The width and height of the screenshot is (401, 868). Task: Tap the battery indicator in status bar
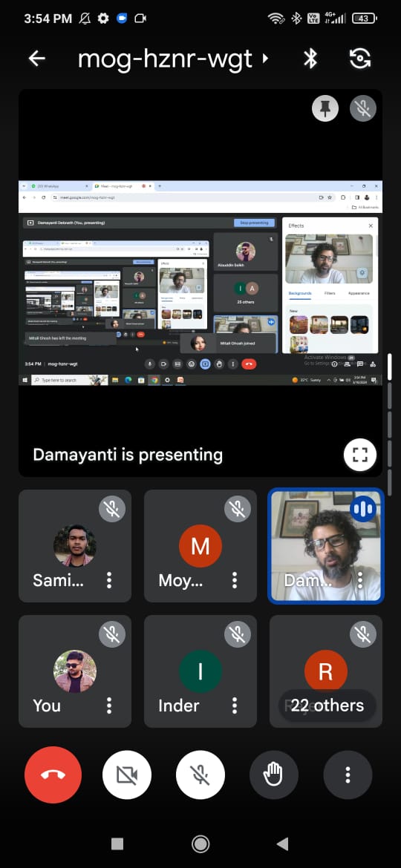point(365,19)
